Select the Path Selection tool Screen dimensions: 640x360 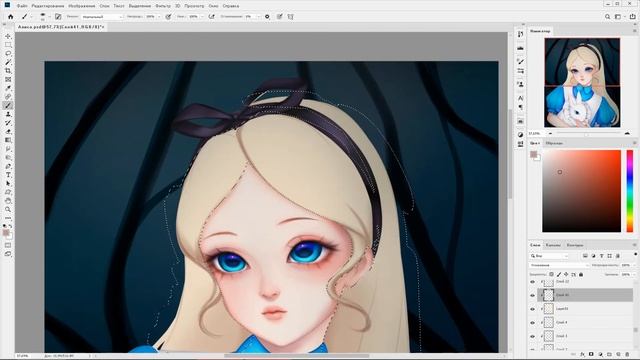[x=8, y=183]
